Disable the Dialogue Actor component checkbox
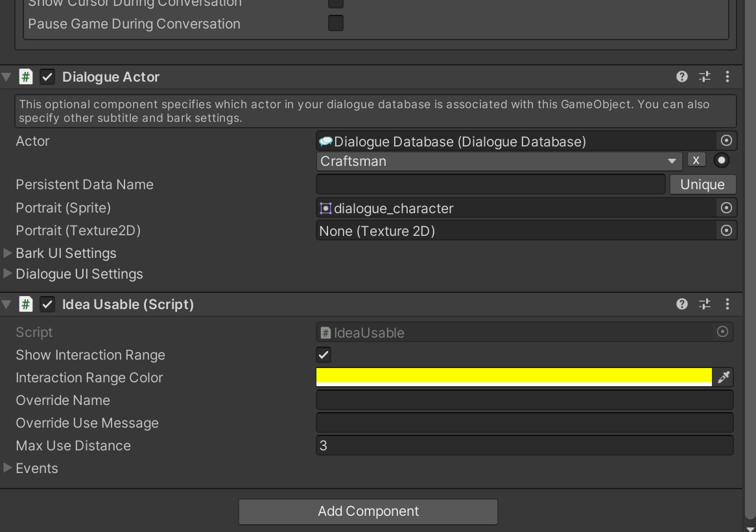The image size is (756, 532). click(47, 76)
